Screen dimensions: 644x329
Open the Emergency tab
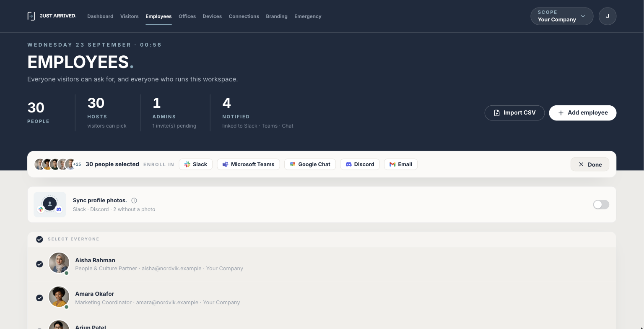coord(308,16)
